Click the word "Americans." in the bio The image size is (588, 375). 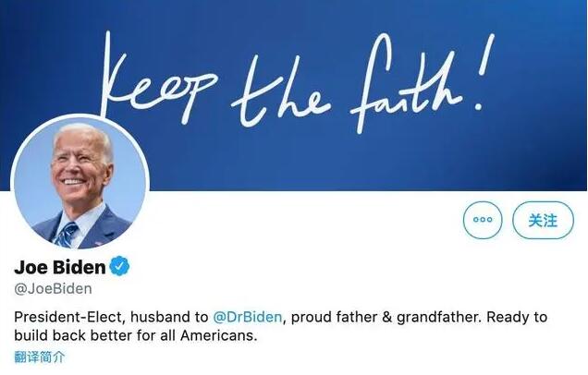[218, 336]
